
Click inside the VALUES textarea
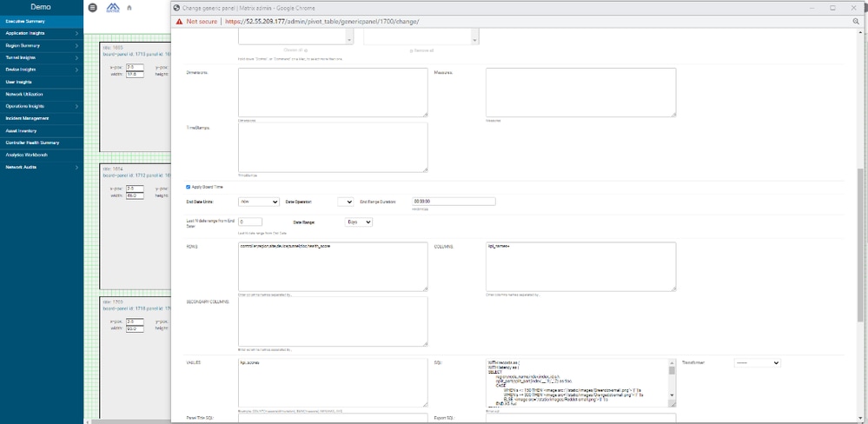pyautogui.click(x=333, y=383)
